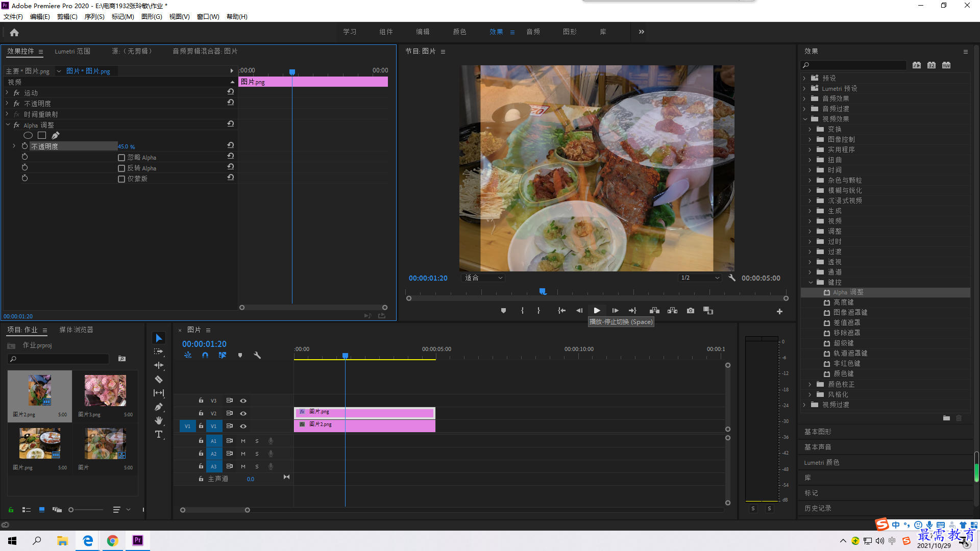Expand the 颜色校正 folder
The image size is (980, 551).
tap(810, 384)
